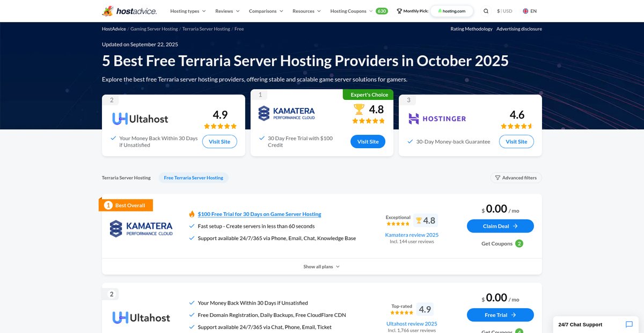Click the Ultahost 4.9 star rating in top card
Screen dimensions: 644x333
coord(220,126)
